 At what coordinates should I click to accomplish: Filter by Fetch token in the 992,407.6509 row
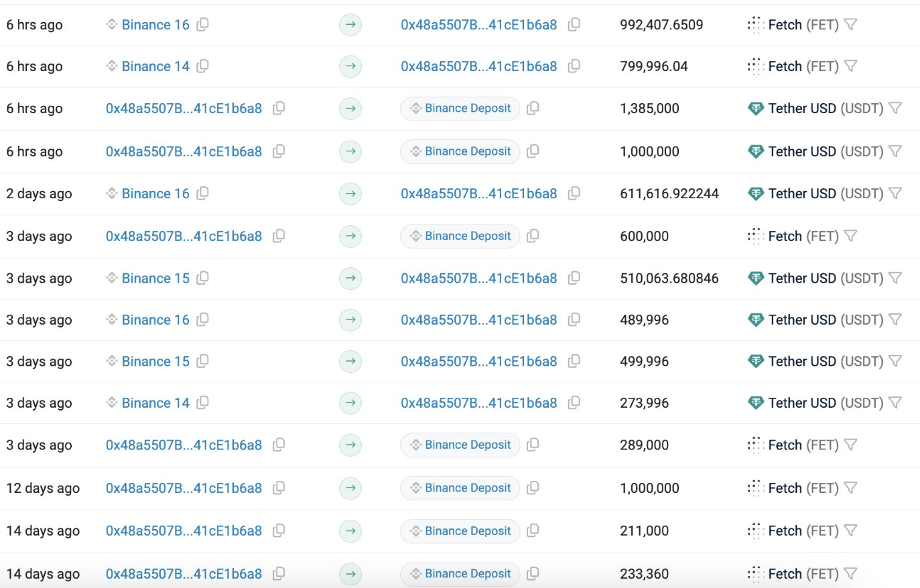850,25
